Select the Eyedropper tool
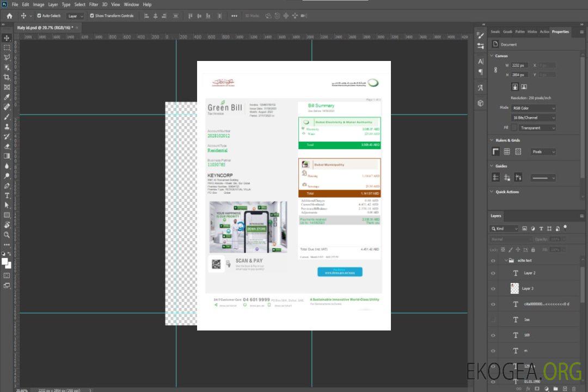The image size is (588, 392). 7,97
